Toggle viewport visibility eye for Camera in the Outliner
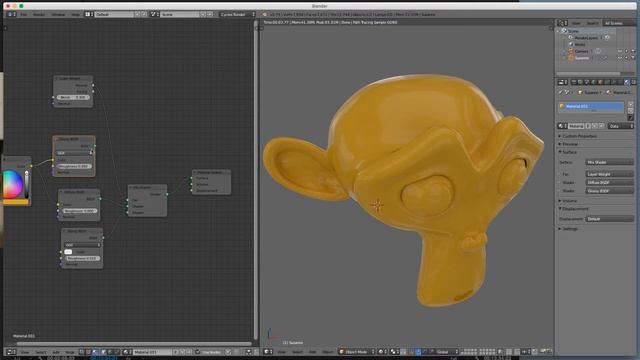 (620, 51)
